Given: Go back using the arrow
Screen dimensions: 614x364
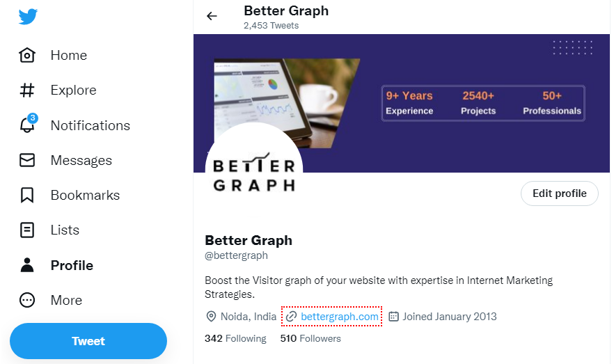Looking at the screenshot, I should [x=212, y=16].
